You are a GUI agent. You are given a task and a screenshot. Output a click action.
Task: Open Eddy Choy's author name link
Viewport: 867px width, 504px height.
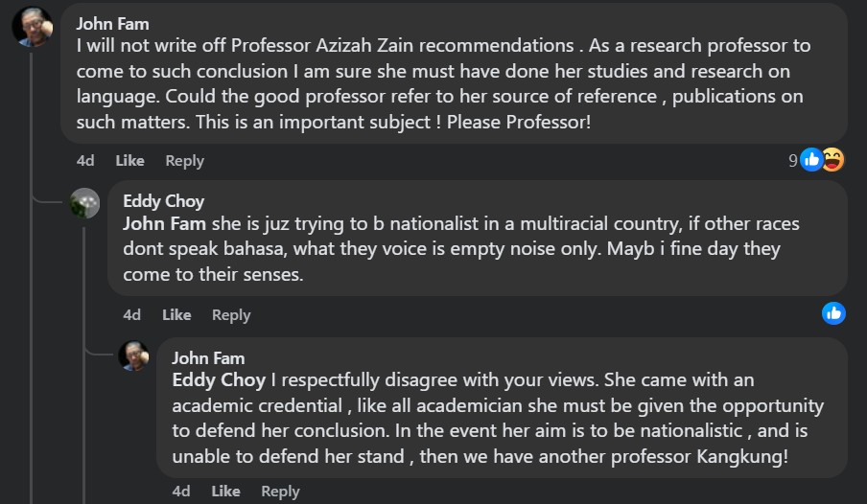point(163,201)
